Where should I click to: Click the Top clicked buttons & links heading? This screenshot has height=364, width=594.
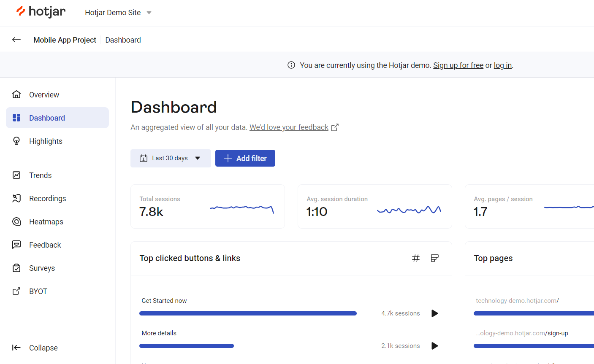point(190,258)
